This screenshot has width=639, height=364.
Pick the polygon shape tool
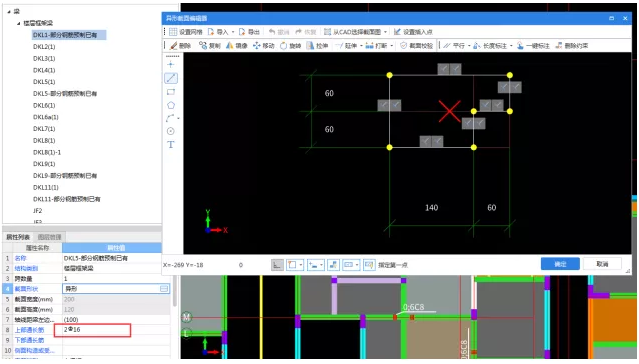(171, 105)
